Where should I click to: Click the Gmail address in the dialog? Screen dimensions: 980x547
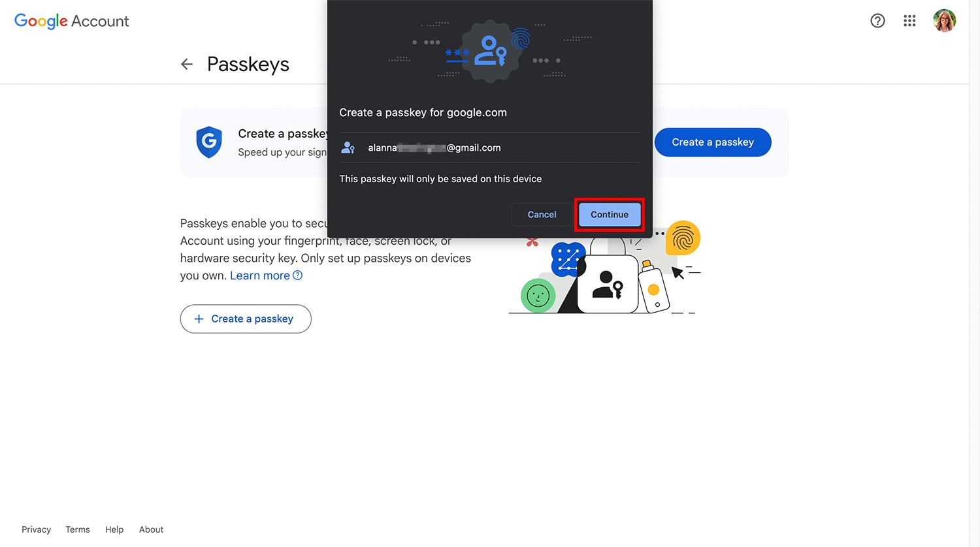click(x=434, y=148)
